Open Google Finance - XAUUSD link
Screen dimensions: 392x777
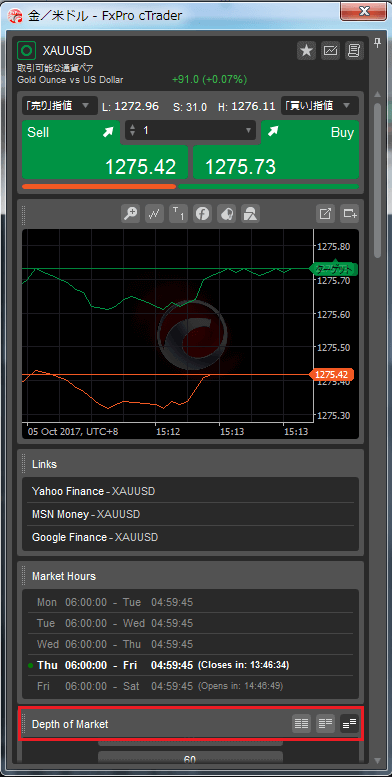[x=95, y=537]
